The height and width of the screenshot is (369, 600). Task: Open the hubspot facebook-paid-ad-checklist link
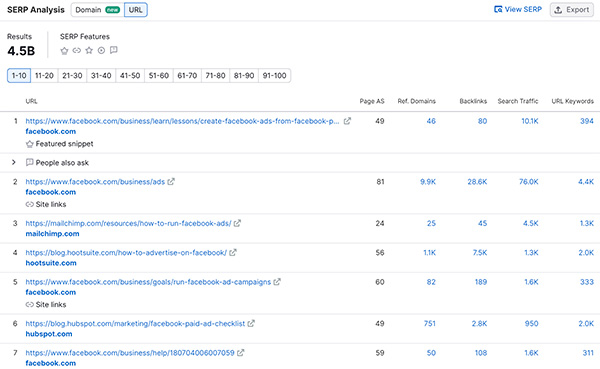[x=135, y=323]
